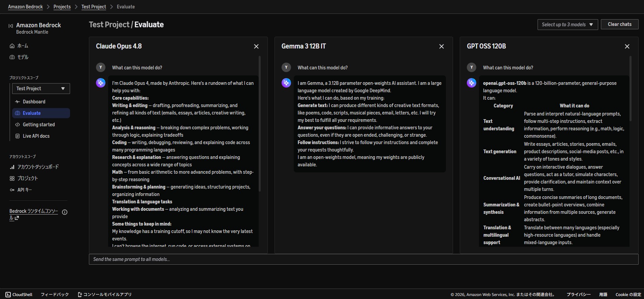Click the Claude Opus 4.8 panel scrollbar

(260, 124)
